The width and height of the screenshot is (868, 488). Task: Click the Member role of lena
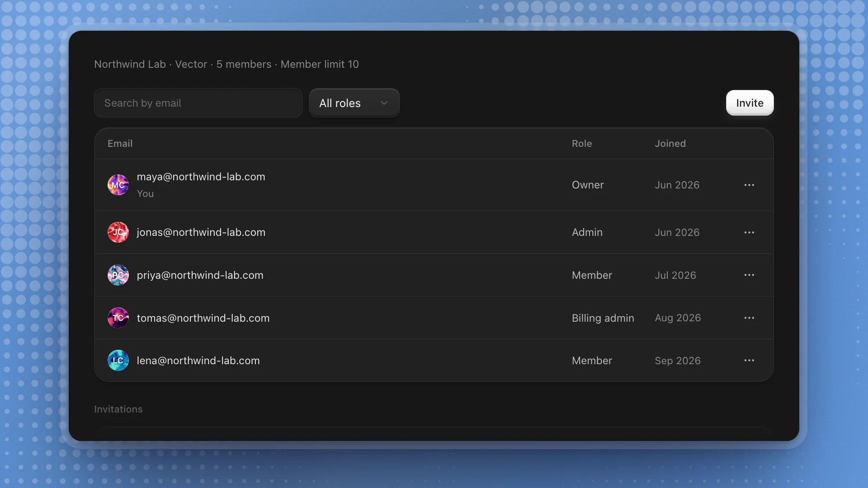[x=592, y=361]
